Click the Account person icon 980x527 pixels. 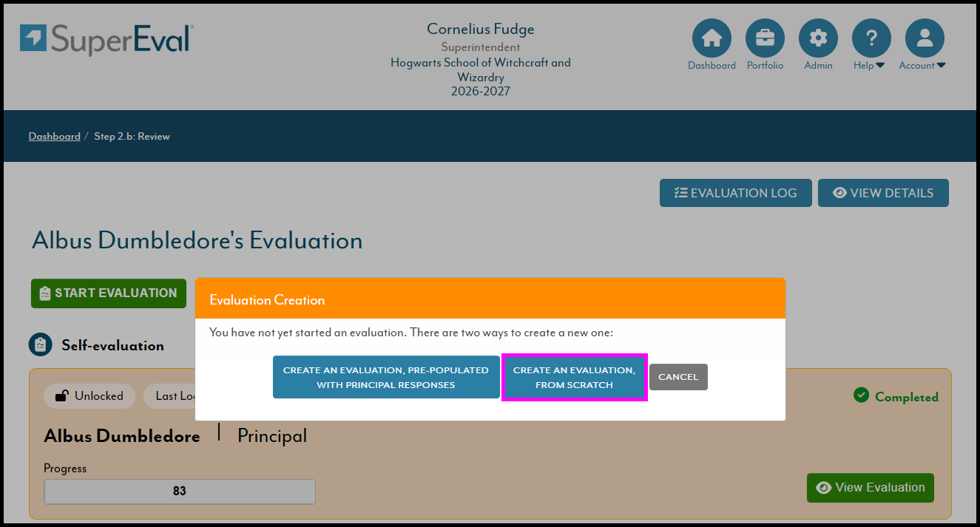(925, 38)
